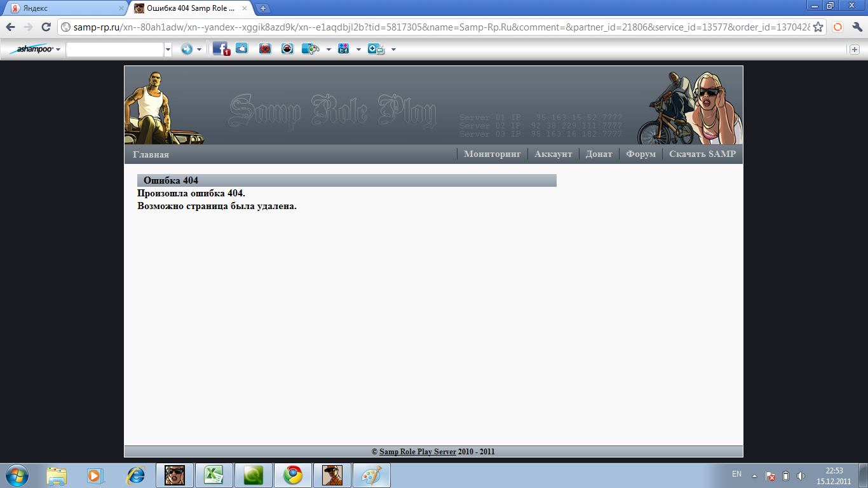Open Internet Explorer from the taskbar
This screenshot has width=868, height=488.
pos(135,475)
